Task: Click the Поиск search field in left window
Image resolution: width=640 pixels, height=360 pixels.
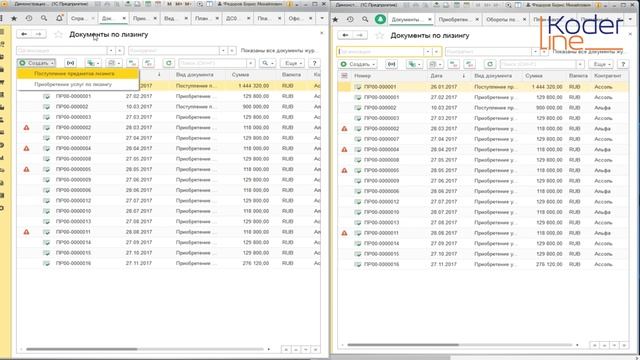Action: [x=212, y=63]
